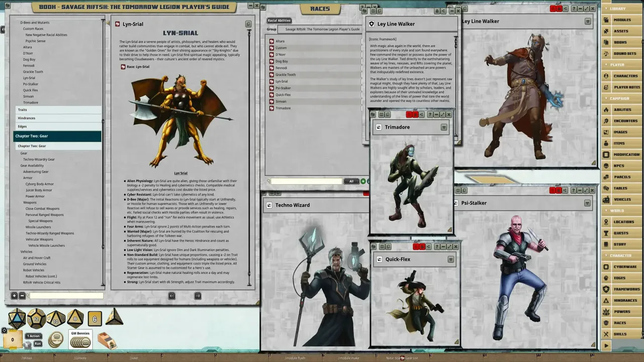644x362 pixels.
Task: Click the Techno Wizard record icon
Action: 269,205
